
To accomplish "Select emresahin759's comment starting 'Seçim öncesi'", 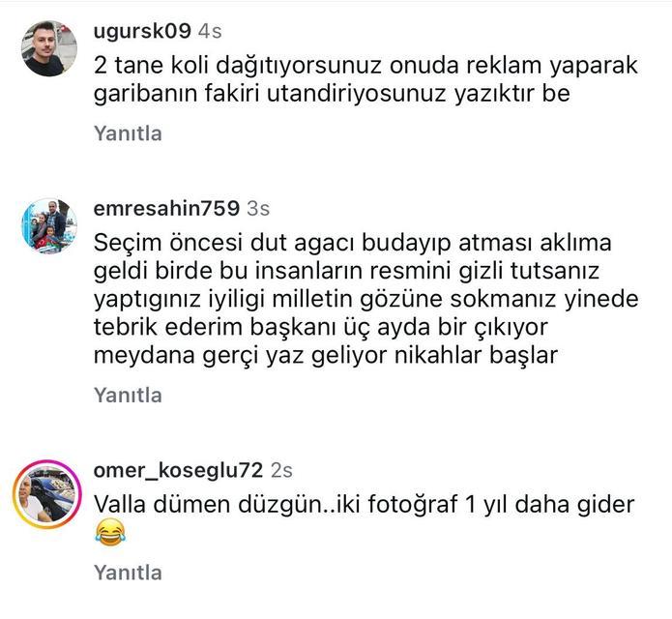I will (x=366, y=299).
